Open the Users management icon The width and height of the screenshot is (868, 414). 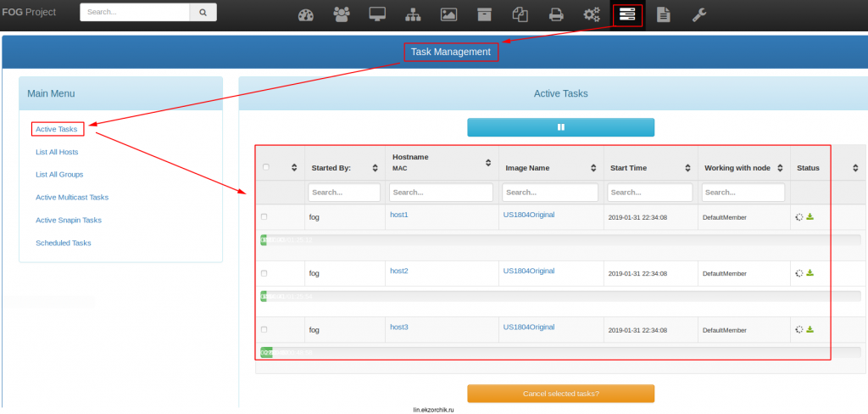coord(342,14)
